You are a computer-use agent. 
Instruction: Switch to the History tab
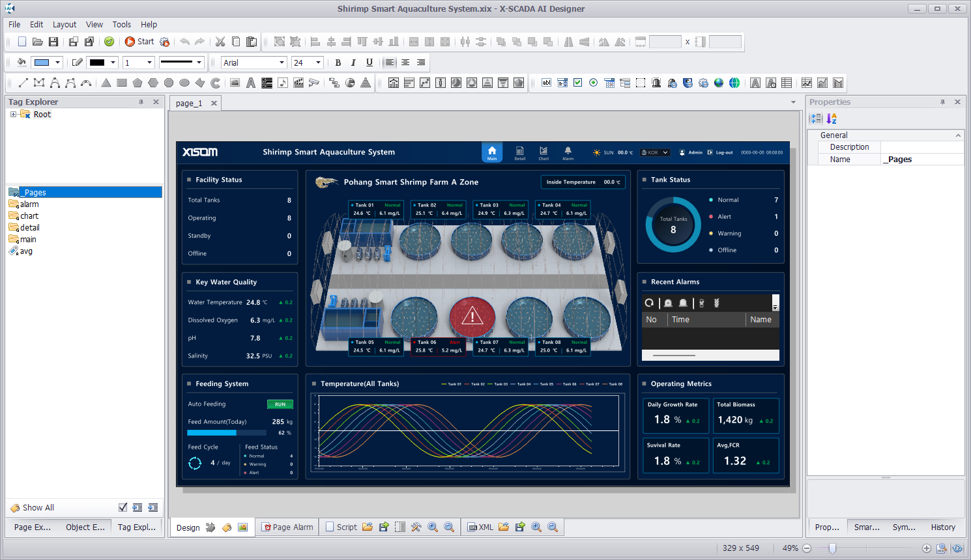pos(943,527)
